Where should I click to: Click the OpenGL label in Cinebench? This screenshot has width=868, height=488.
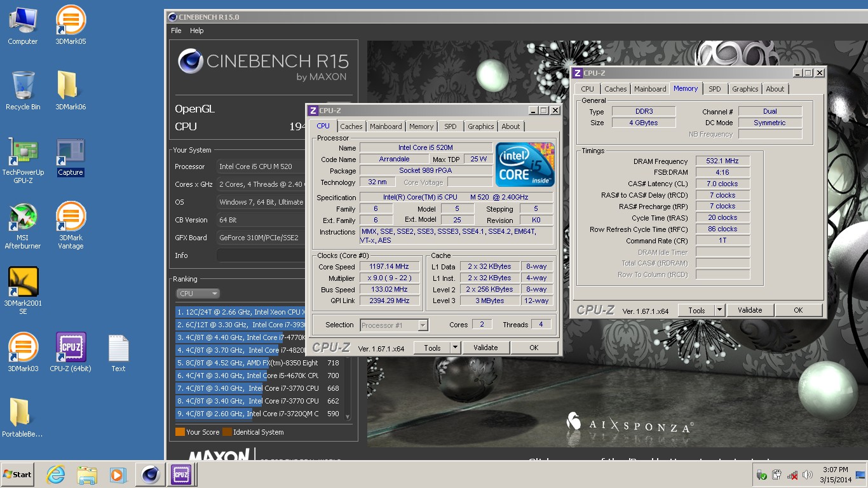pyautogui.click(x=194, y=109)
